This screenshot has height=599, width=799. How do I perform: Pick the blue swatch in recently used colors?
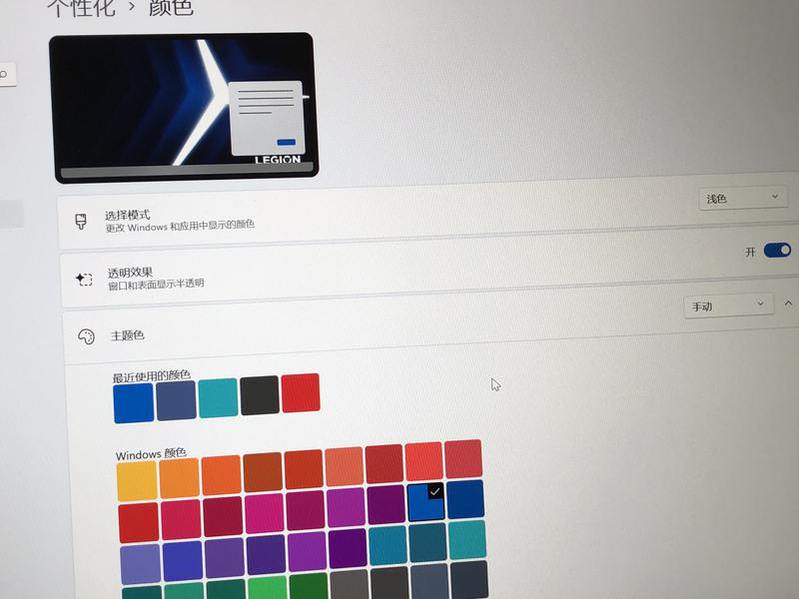click(134, 403)
